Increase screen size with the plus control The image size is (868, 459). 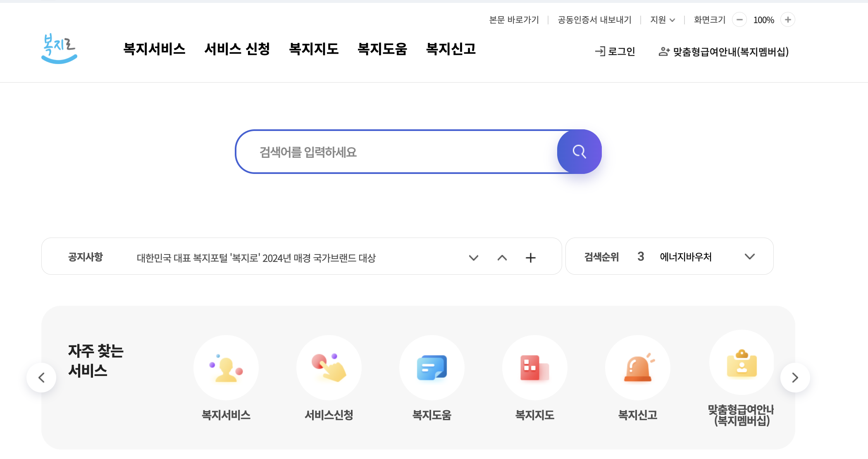point(788,19)
